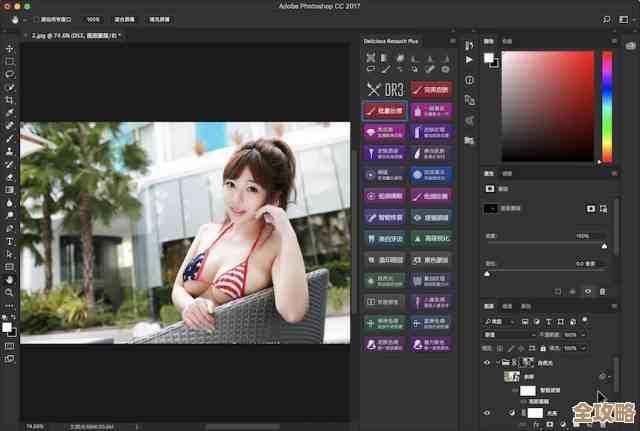Click the rainbow hue slider strip
Screen dimensions: 640x431
(607, 107)
